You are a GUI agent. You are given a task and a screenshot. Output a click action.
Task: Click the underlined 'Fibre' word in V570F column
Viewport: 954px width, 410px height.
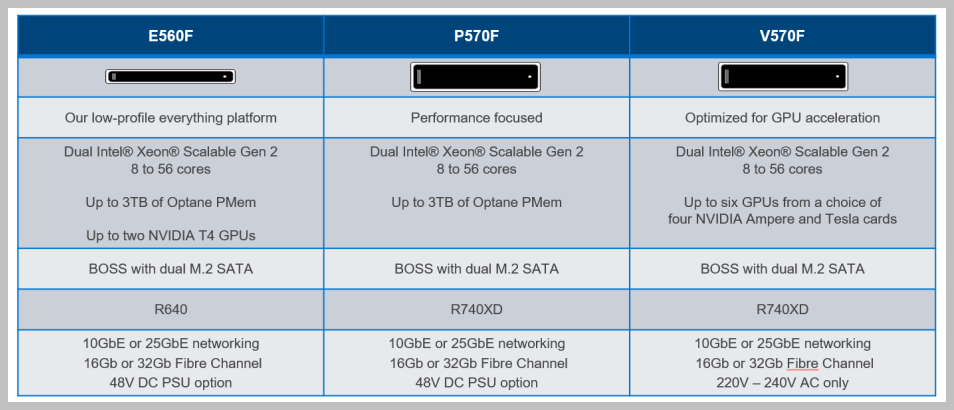797,363
